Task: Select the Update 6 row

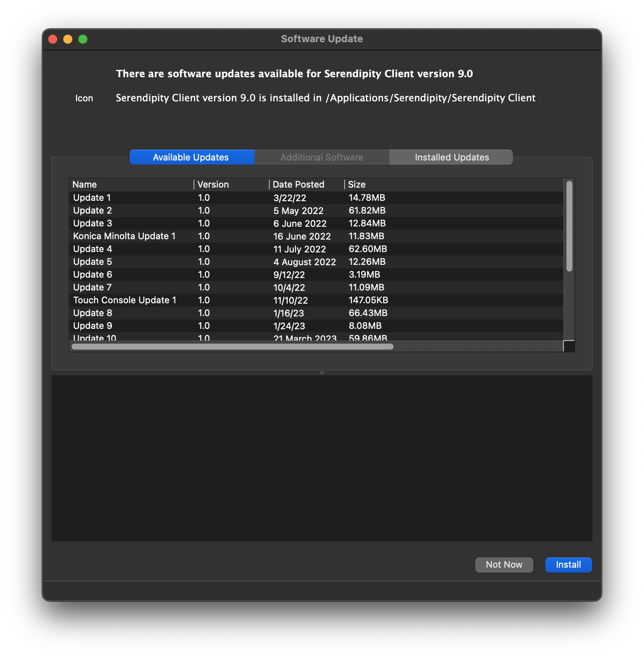Action: tap(316, 275)
